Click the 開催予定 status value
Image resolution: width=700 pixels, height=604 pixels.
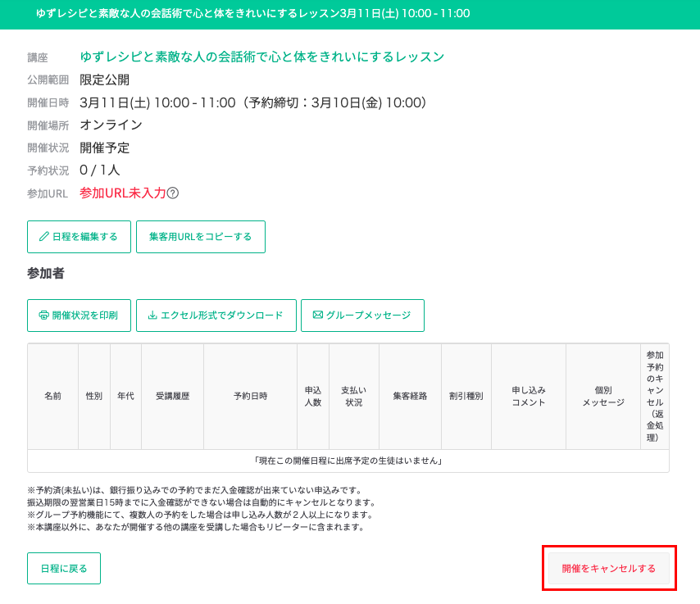click(x=105, y=148)
